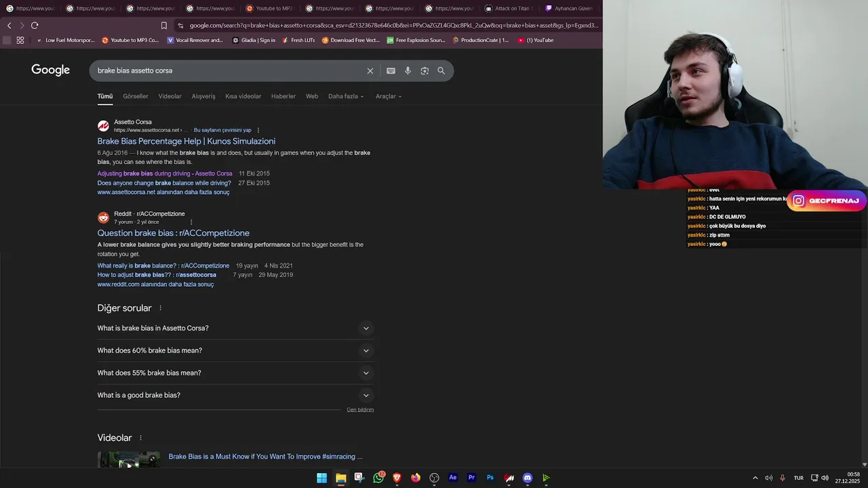Open 'Question brake bias : r/ACCompetizione'
The image size is (868, 488).
[x=174, y=233]
